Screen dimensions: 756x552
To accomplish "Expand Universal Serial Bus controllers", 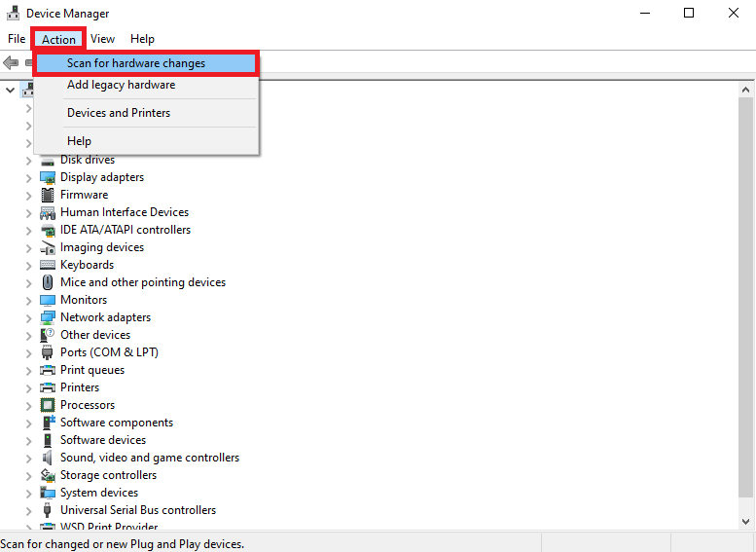I will tap(28, 511).
